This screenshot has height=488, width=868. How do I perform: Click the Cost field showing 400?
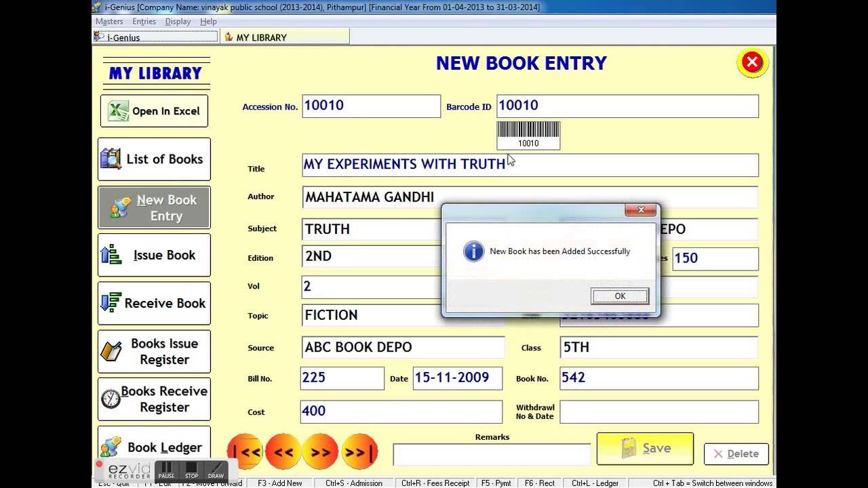tap(401, 411)
